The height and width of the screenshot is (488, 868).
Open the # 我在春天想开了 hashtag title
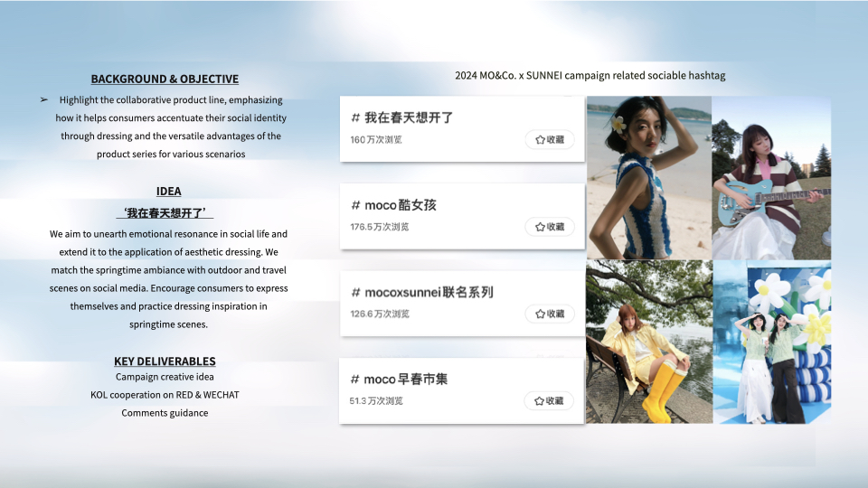click(x=401, y=118)
